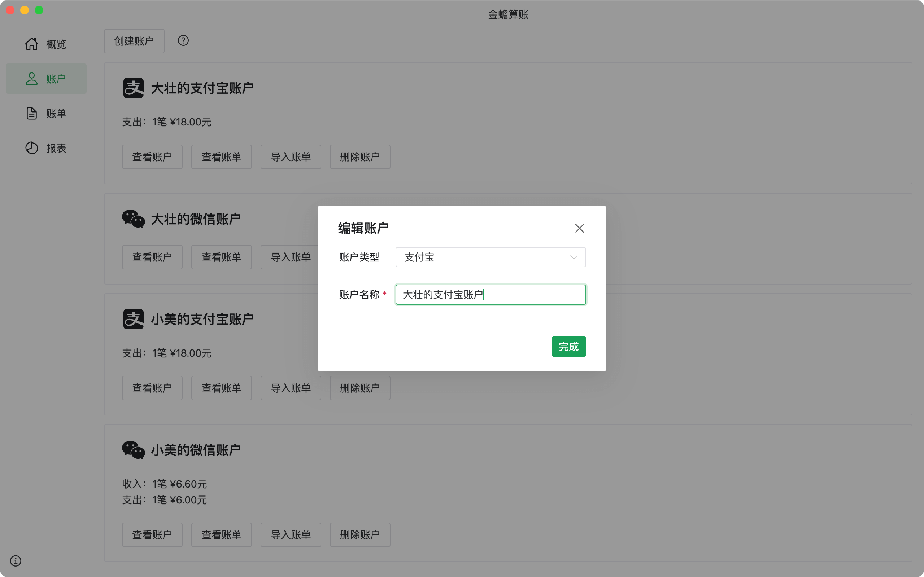Screen dimensions: 924x577
Task: Click the help question mark icon
Action: (183, 40)
